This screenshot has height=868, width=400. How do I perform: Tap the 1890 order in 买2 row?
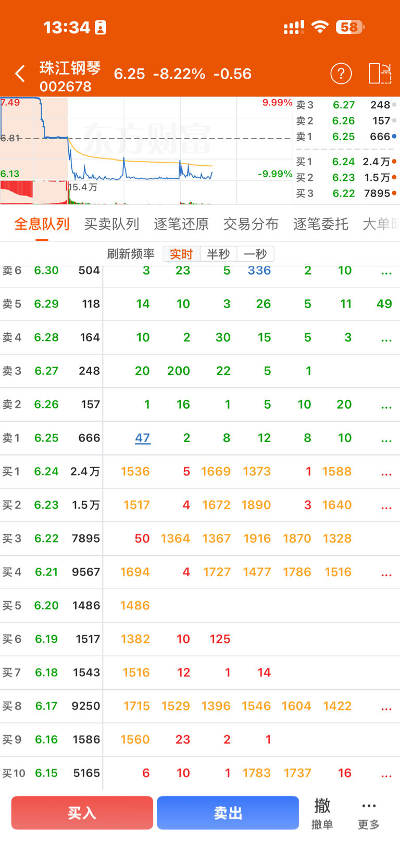click(256, 505)
